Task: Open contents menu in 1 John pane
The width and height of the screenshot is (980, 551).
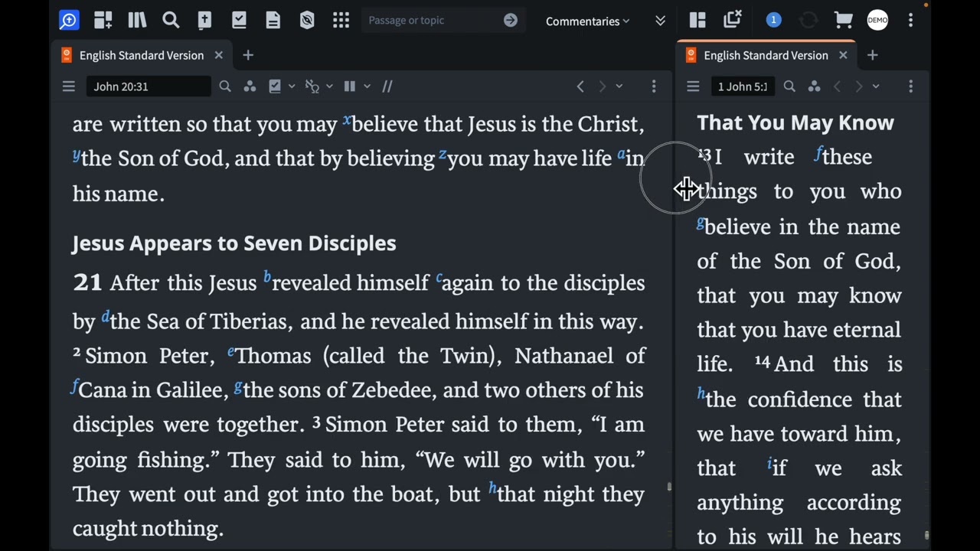Action: tap(693, 86)
